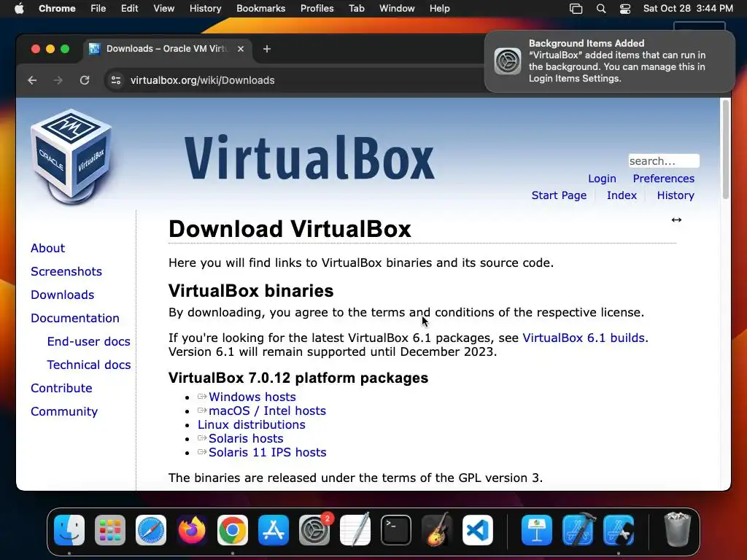Open Control Center in menu bar
The height and width of the screenshot is (560, 747).
pyautogui.click(x=625, y=9)
